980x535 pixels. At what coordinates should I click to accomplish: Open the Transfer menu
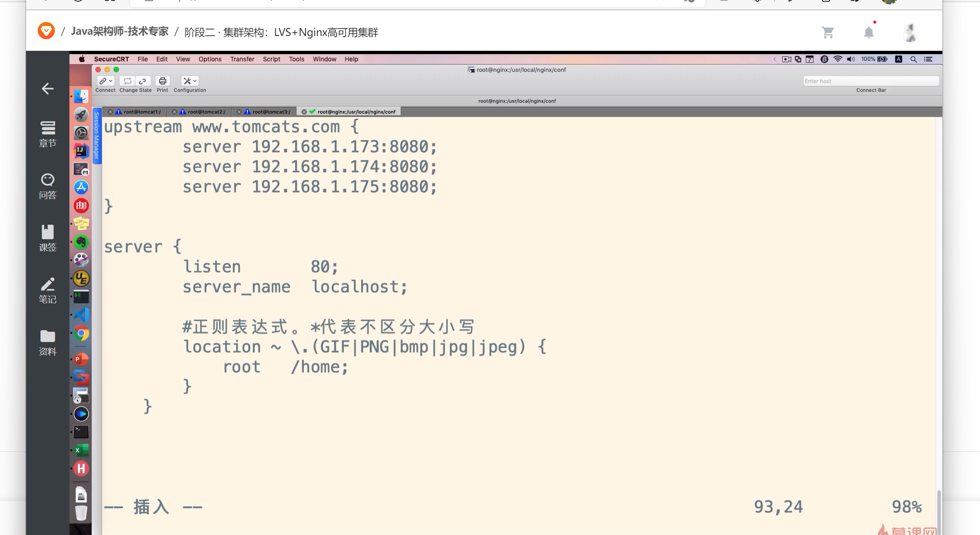coord(242,59)
